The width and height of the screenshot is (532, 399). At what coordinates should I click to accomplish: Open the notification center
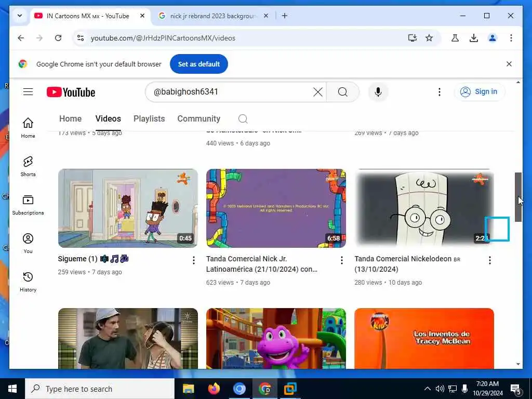click(x=516, y=389)
